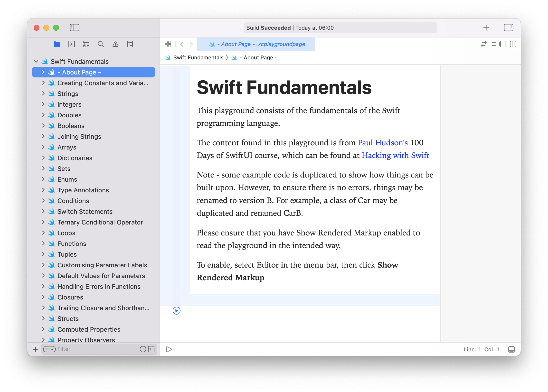
Task: Add an editor on the right
Action: click(513, 44)
